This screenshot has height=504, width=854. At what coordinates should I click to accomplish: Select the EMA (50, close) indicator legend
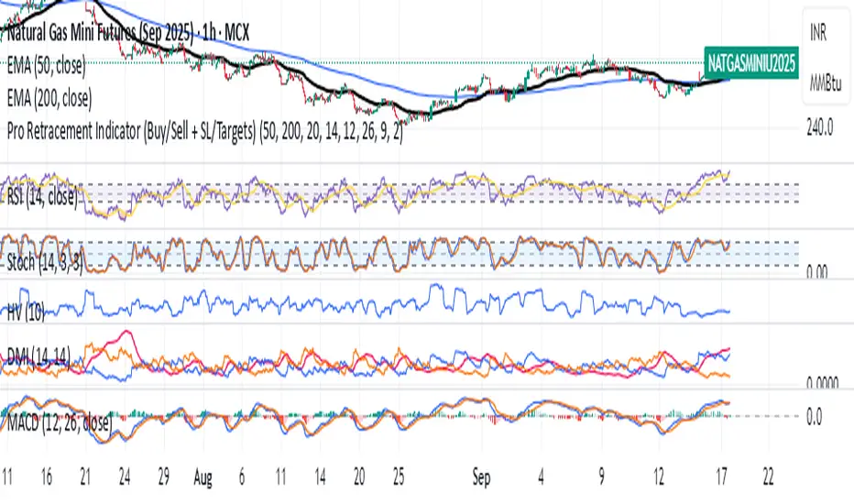pos(47,66)
